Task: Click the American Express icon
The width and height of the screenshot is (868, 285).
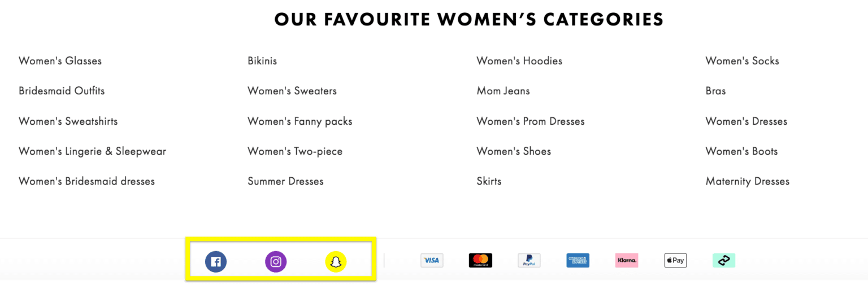Action: point(578,260)
